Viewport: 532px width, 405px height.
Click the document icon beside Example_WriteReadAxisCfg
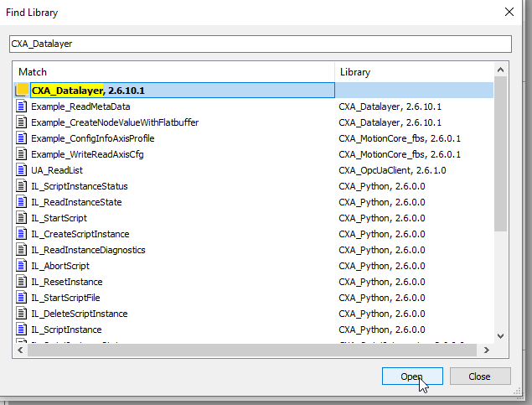[22, 154]
